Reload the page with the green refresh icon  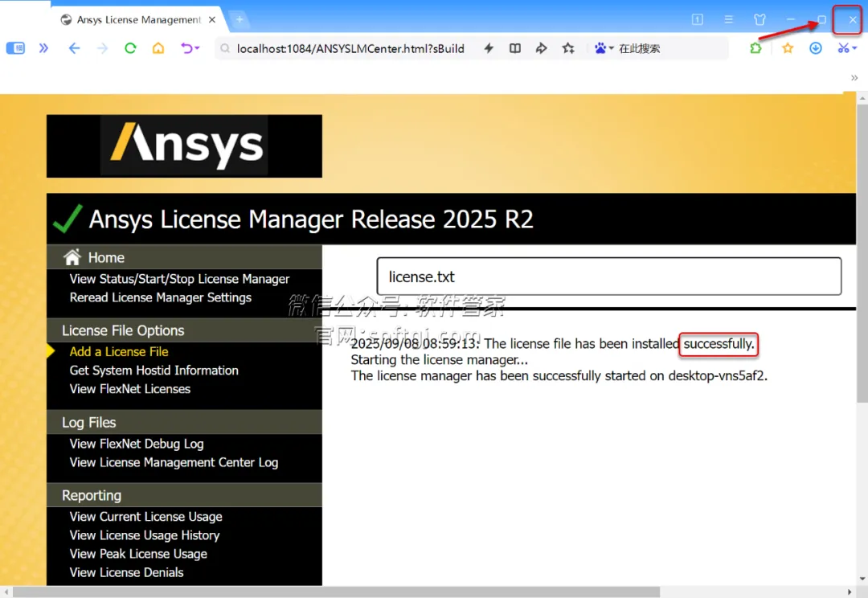tap(130, 48)
